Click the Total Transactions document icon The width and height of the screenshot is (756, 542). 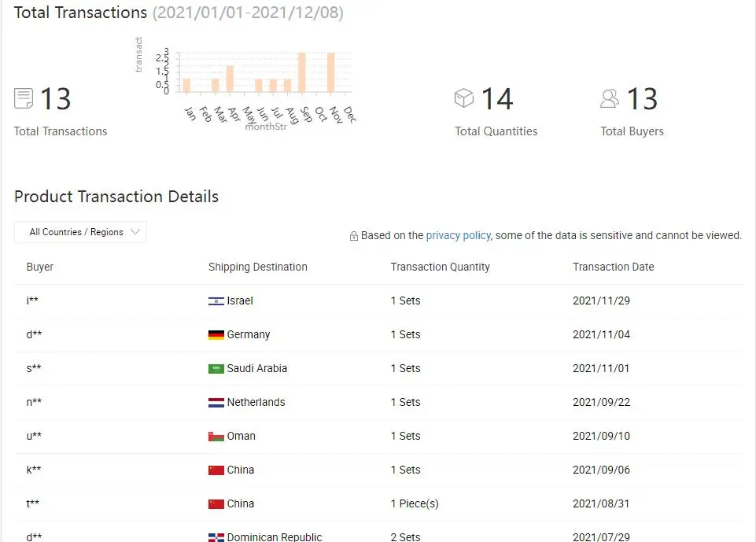click(x=24, y=98)
